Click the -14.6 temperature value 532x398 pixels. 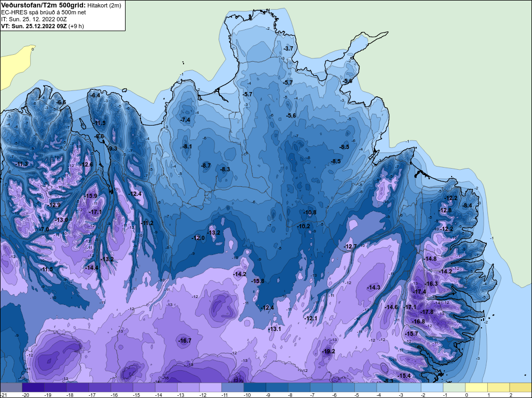(391, 307)
